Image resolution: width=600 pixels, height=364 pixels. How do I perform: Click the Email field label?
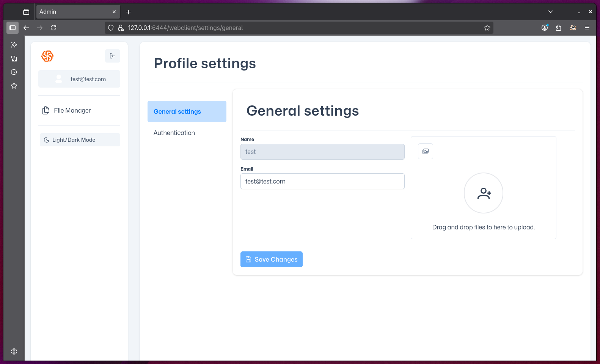[x=247, y=169]
